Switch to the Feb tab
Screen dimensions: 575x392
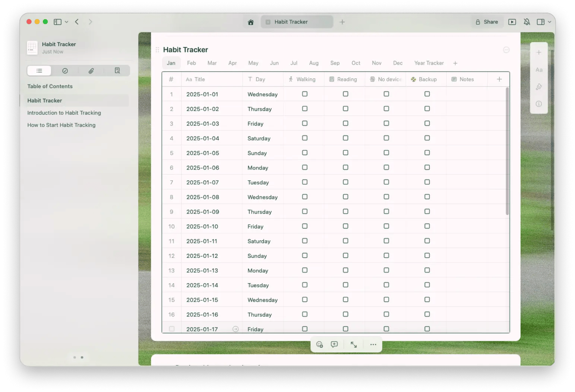(192, 63)
